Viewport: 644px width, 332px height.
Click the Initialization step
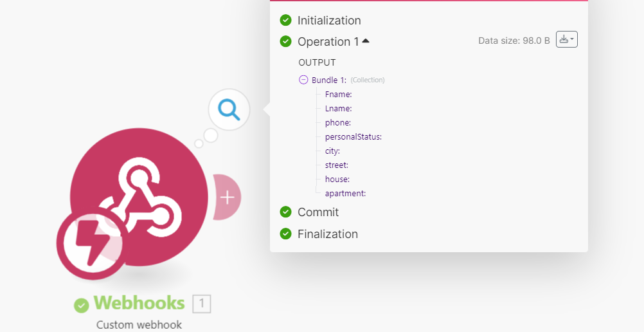[329, 20]
